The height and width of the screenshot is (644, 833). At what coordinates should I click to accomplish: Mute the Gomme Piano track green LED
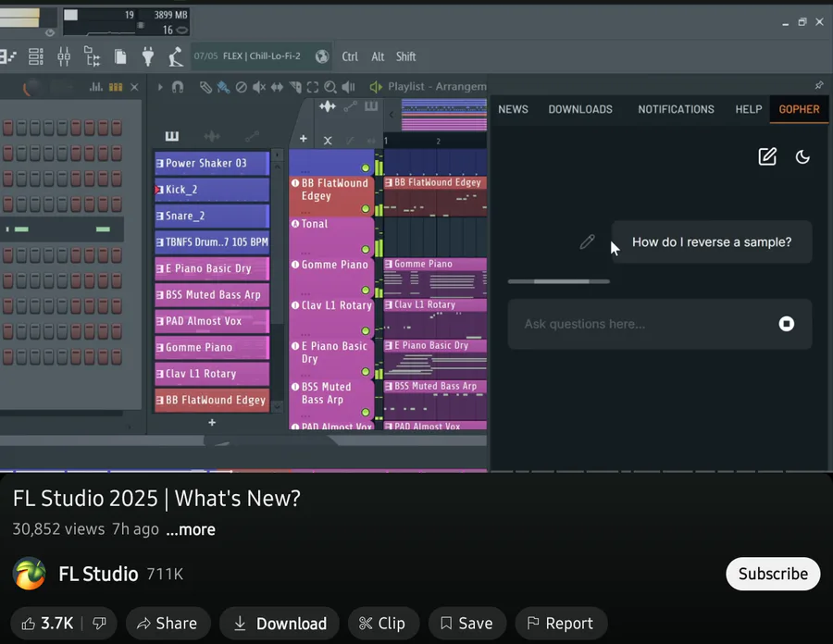[366, 291]
